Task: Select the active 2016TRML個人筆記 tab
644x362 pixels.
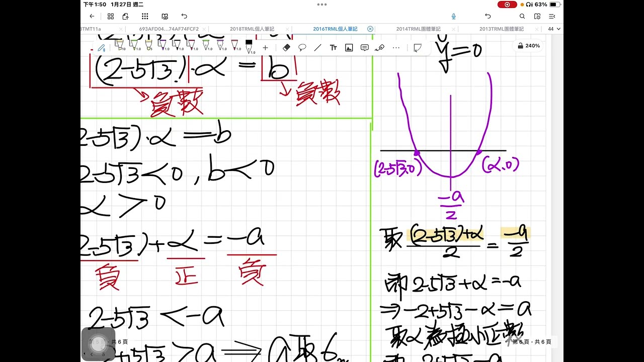Action: point(335,29)
